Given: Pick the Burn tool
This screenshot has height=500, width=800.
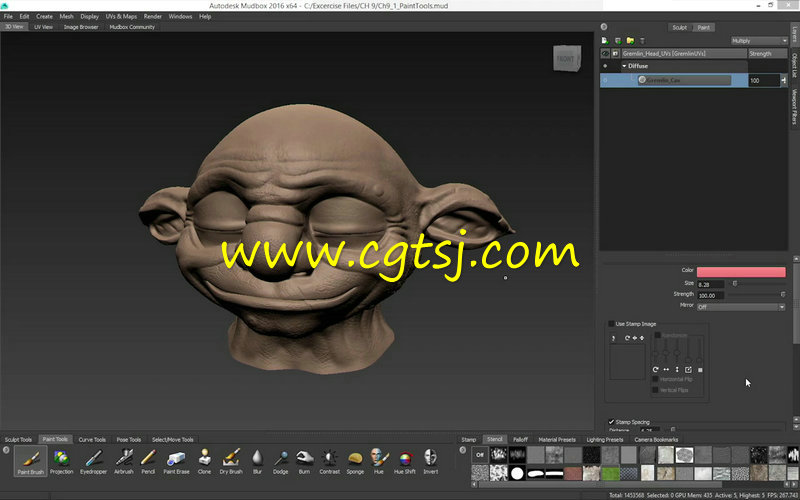Looking at the screenshot, I should 304,461.
